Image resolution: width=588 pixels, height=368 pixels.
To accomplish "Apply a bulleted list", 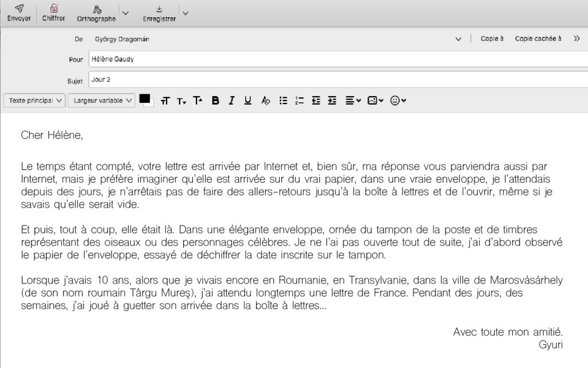I will pyautogui.click(x=283, y=101).
